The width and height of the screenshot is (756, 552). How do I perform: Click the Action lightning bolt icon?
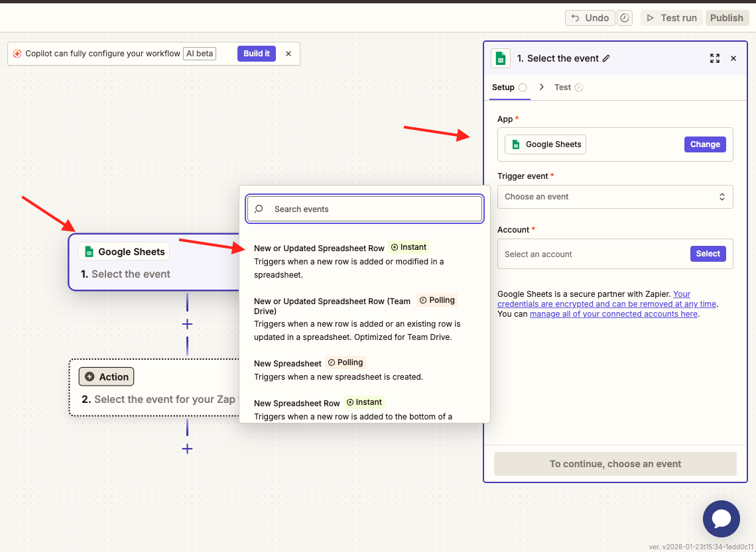tap(90, 376)
